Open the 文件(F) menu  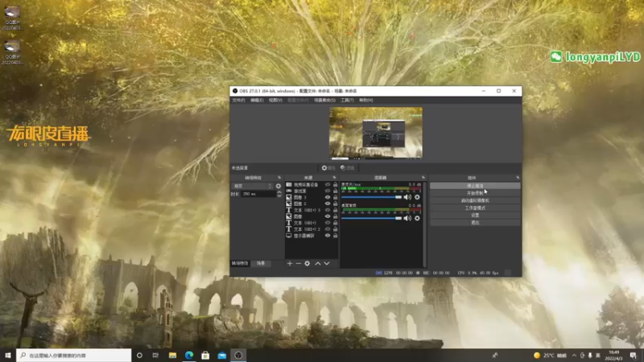[x=238, y=100]
